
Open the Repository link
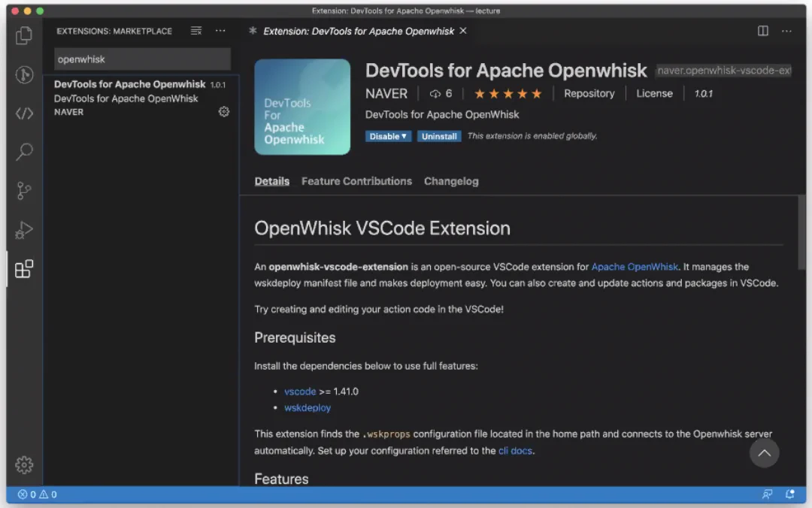click(x=589, y=94)
